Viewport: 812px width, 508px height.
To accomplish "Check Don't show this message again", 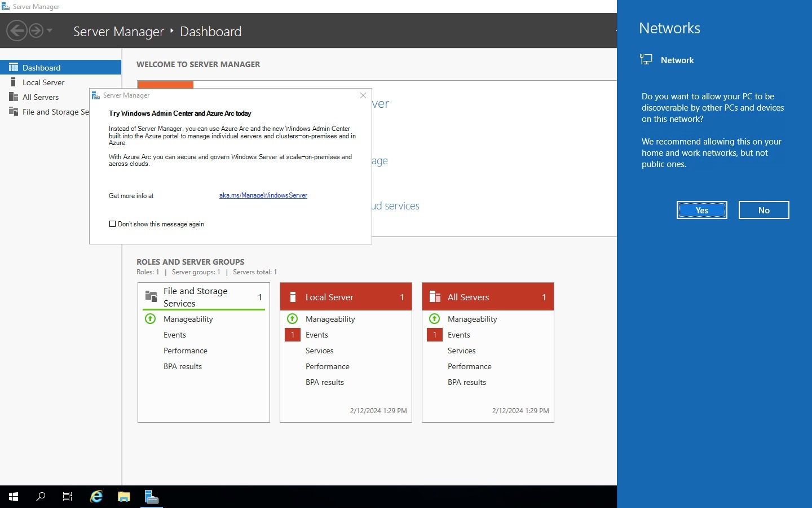I will point(112,224).
